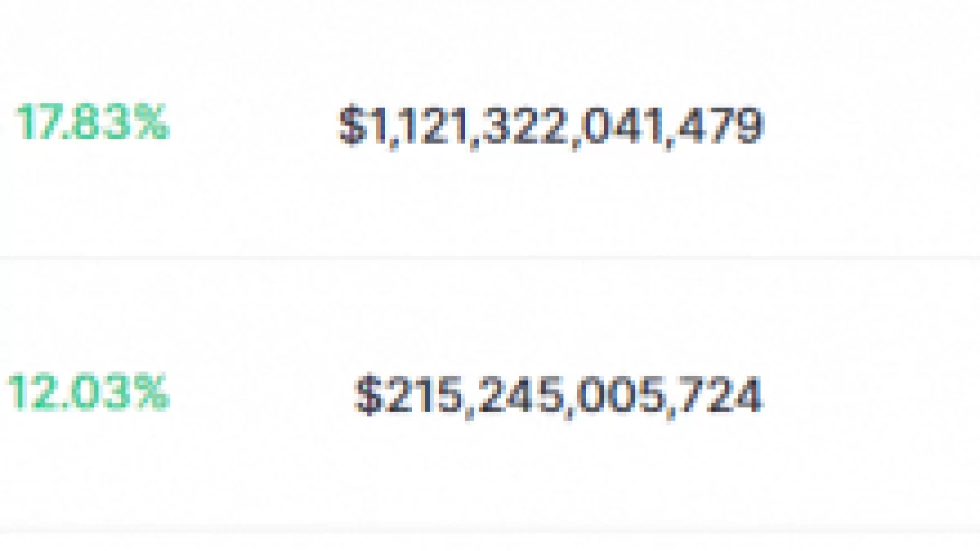Click the divider line below the 12.03% row
Viewport: 980px width, 551px height.
click(x=490, y=531)
